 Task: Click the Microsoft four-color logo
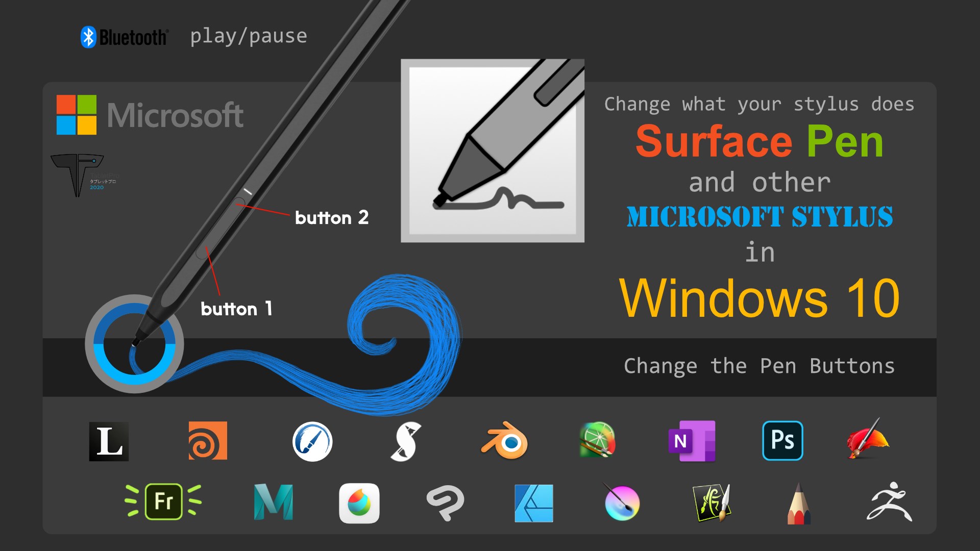pos(77,115)
